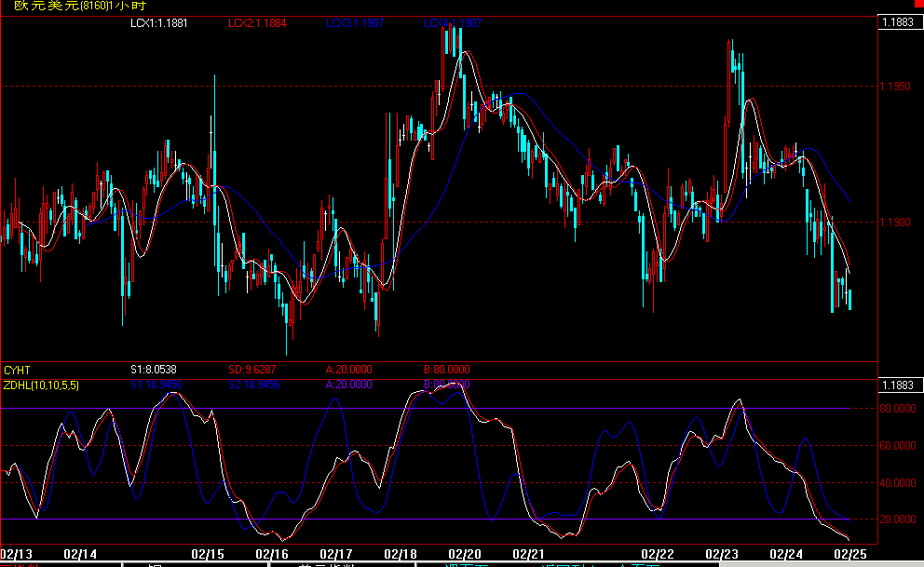Click the 02/14 date marker
This screenshot has width=924, height=567.
tap(80, 554)
